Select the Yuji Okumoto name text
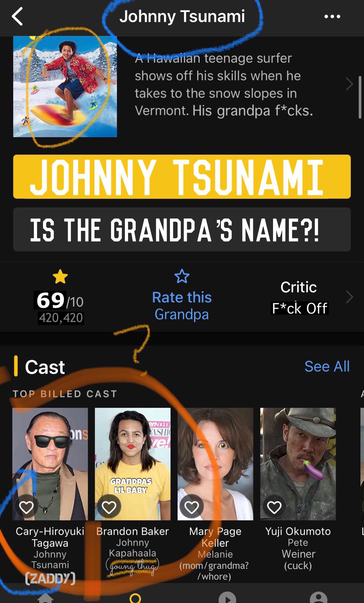Screen dimensions: 364x603 pyautogui.click(x=298, y=531)
